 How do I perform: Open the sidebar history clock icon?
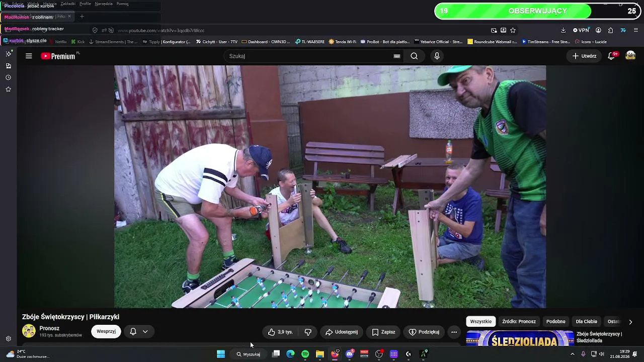pos(8,77)
